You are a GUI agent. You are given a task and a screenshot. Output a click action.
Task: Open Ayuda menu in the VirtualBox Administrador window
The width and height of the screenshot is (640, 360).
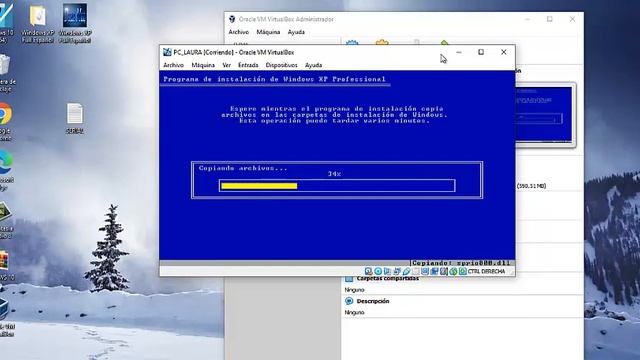296,32
